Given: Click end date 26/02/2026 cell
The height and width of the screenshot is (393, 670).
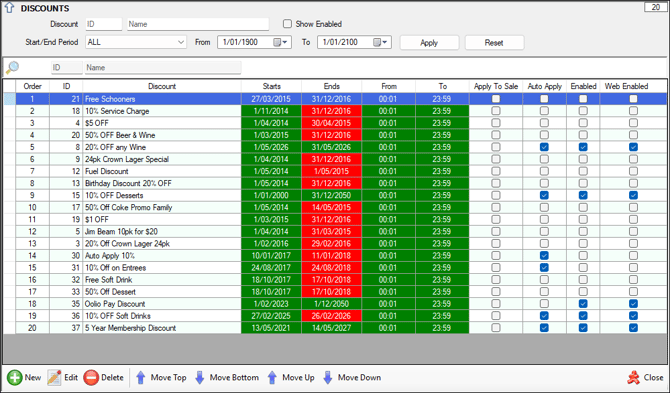Looking at the screenshot, I should point(332,316).
